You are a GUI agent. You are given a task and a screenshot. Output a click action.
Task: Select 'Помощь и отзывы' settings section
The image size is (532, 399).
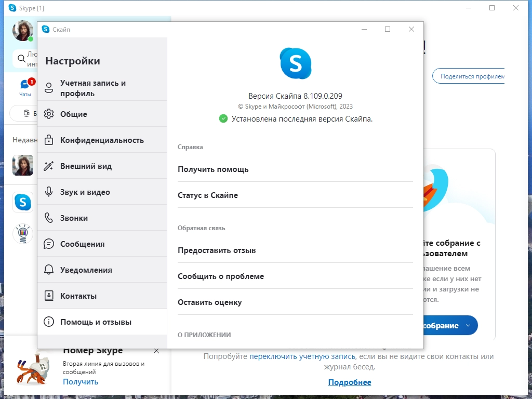(x=102, y=322)
